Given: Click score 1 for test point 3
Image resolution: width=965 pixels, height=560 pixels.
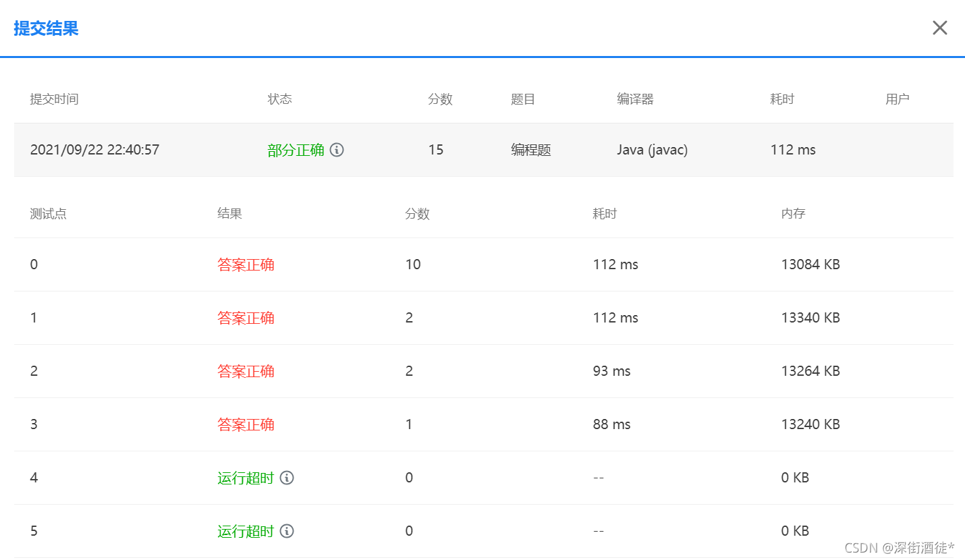Looking at the screenshot, I should point(409,424).
